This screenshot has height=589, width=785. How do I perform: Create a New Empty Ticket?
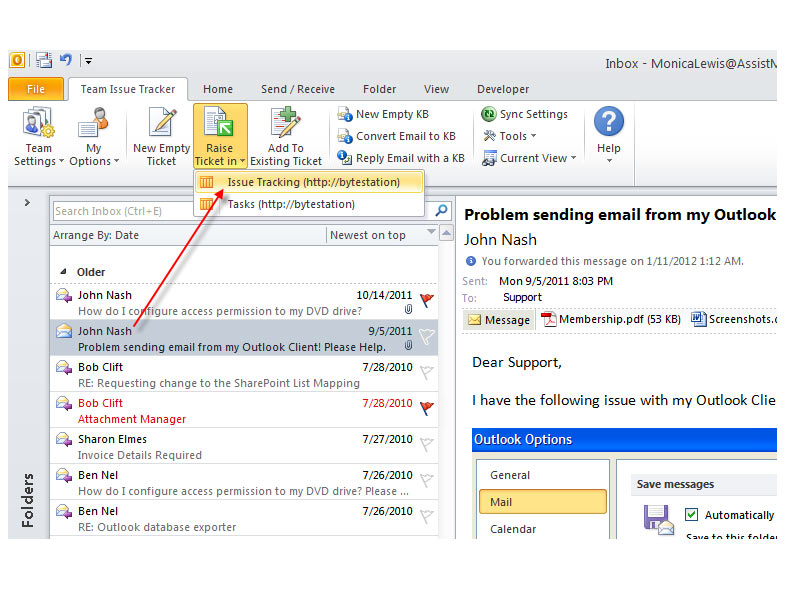pos(161,137)
